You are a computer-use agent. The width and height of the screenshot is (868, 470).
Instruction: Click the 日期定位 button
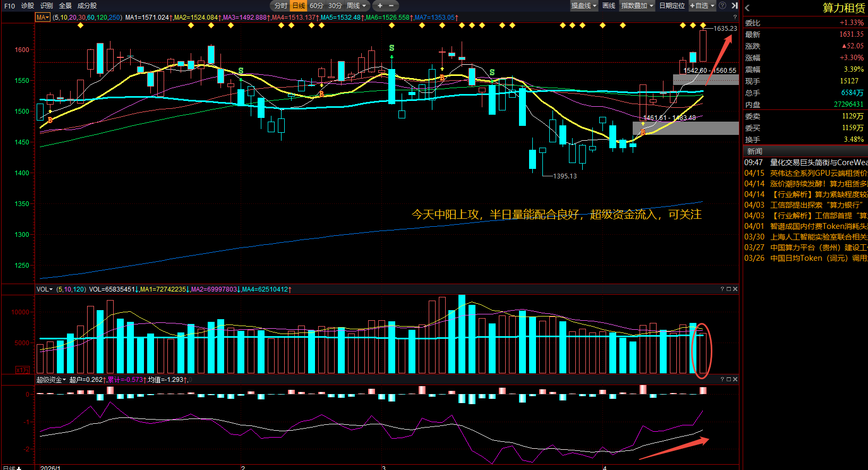[672, 6]
